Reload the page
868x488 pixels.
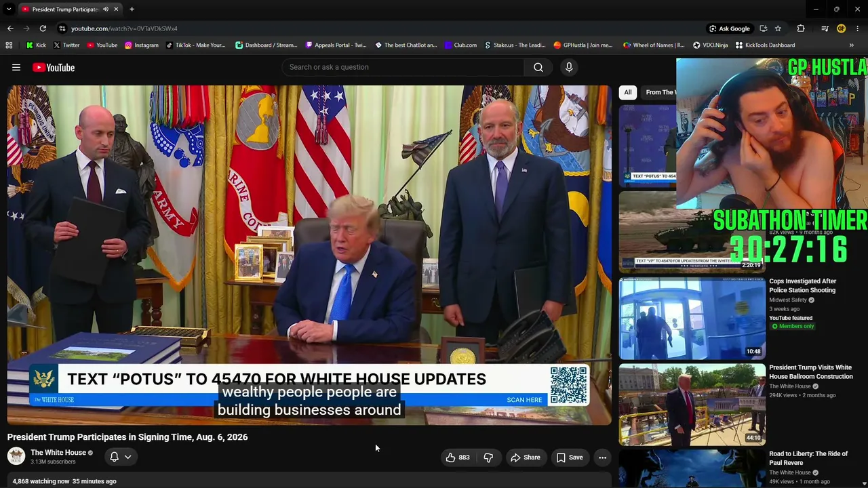pos(43,28)
